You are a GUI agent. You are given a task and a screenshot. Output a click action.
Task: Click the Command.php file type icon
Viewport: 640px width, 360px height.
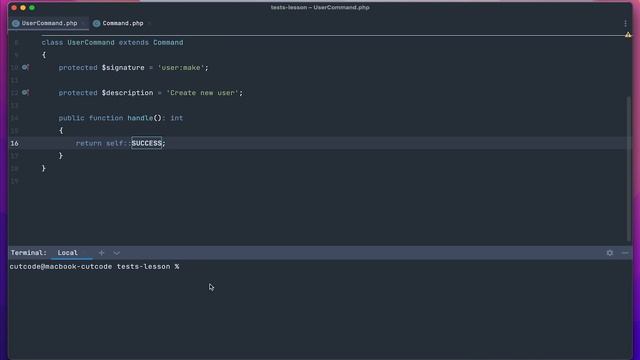(96, 23)
